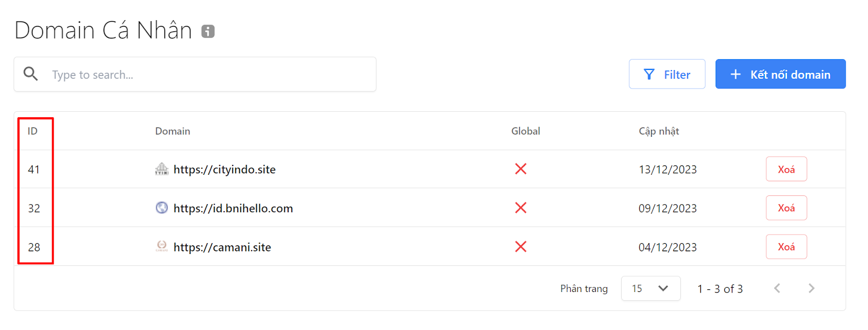Go to next page arrow

pos(811,288)
